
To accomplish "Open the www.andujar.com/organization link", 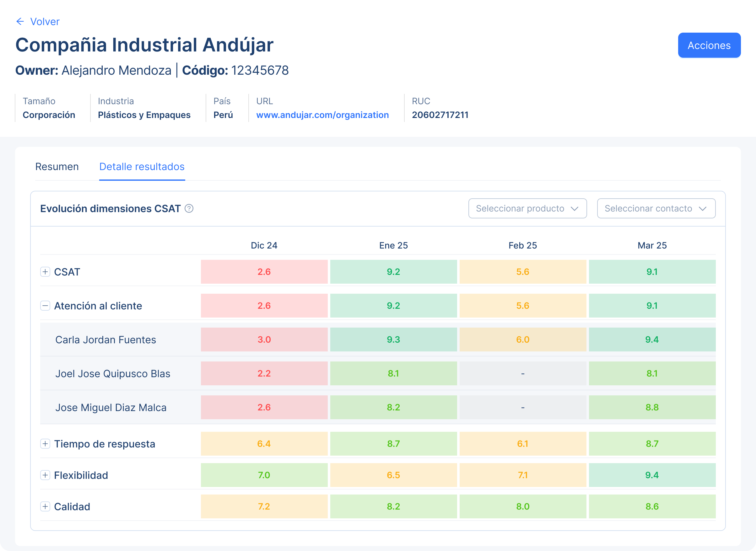I will coord(323,115).
